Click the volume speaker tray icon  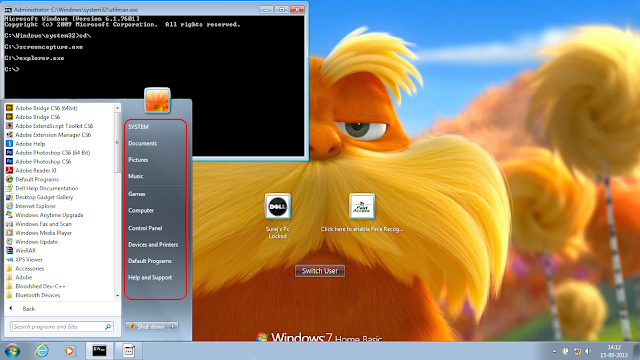coord(588,351)
